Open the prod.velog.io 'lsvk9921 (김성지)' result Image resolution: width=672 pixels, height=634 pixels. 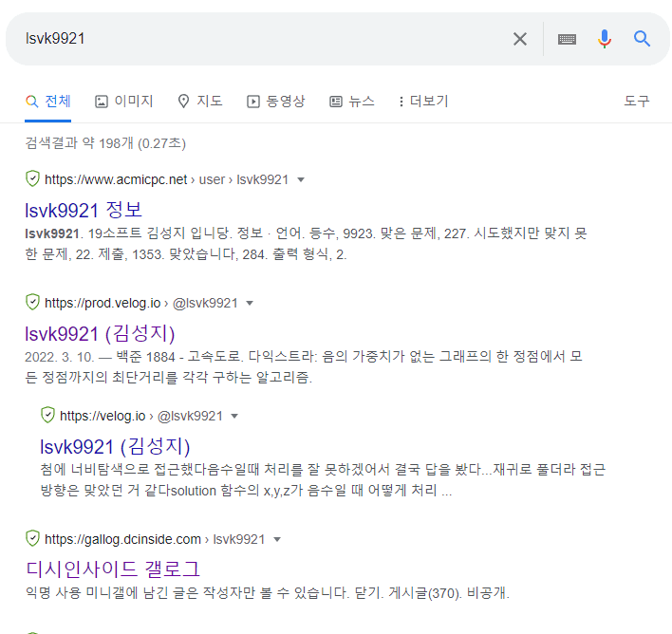tap(100, 333)
